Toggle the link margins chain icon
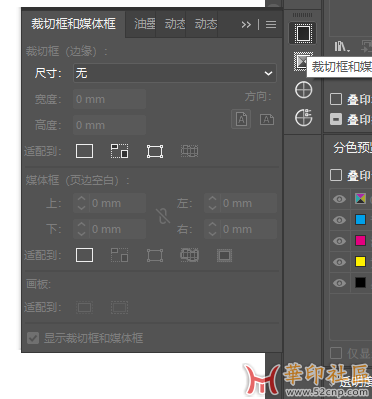This screenshot has height=399, width=372. coord(163,216)
